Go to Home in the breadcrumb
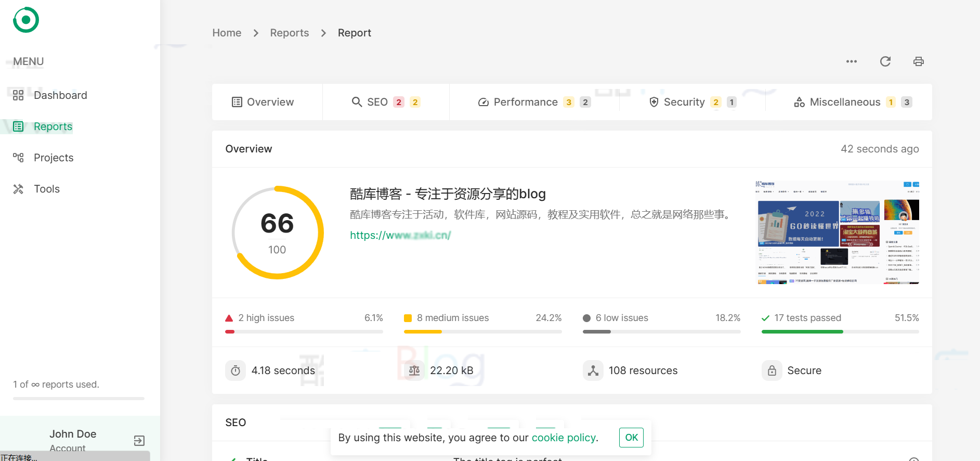This screenshot has height=461, width=980. [x=227, y=33]
